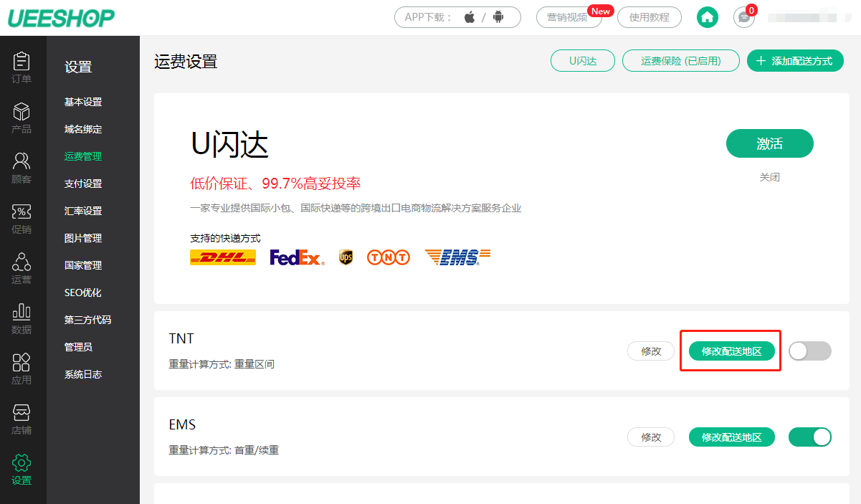Image resolution: width=861 pixels, height=504 pixels.
Task: Click the UEESHOP logo
Action: pos(61,18)
